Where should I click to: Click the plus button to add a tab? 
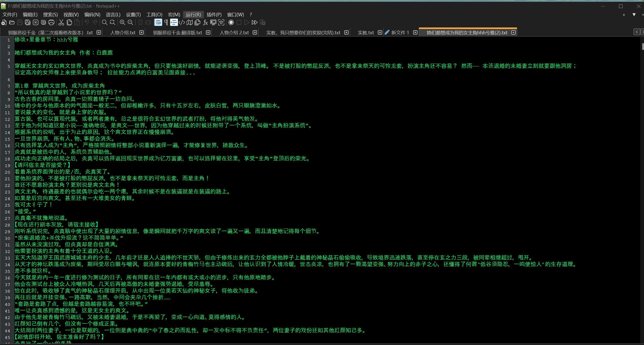tap(624, 15)
